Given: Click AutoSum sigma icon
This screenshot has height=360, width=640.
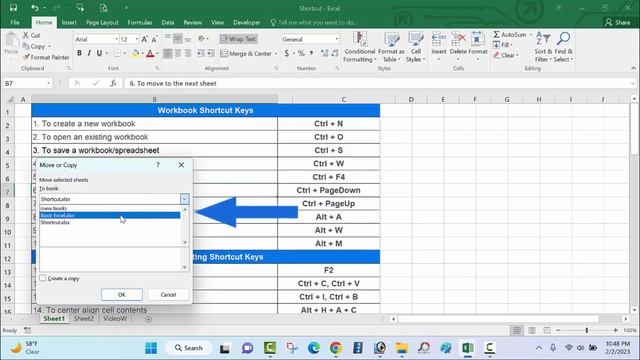Looking at the screenshot, I should [x=496, y=35].
